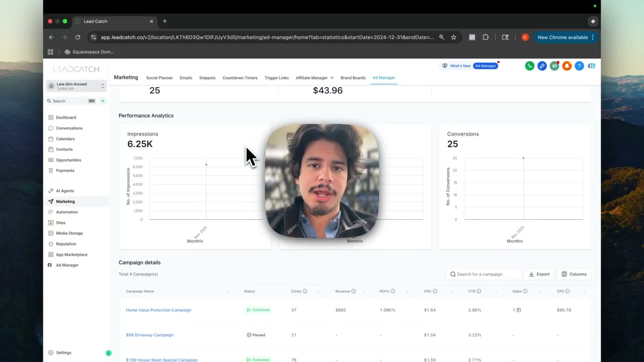Open App Marketplace in the sidebar

(71, 254)
